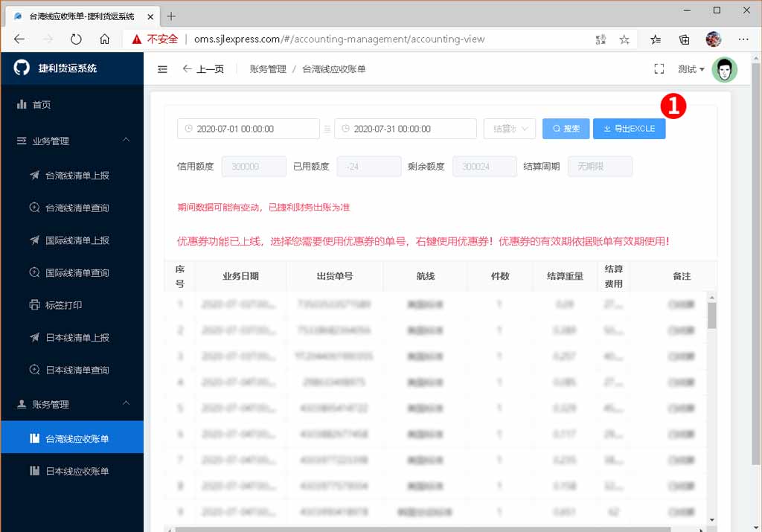This screenshot has height=532, width=762.
Task: Click the table scrollbar down arrow
Action: [x=712, y=520]
